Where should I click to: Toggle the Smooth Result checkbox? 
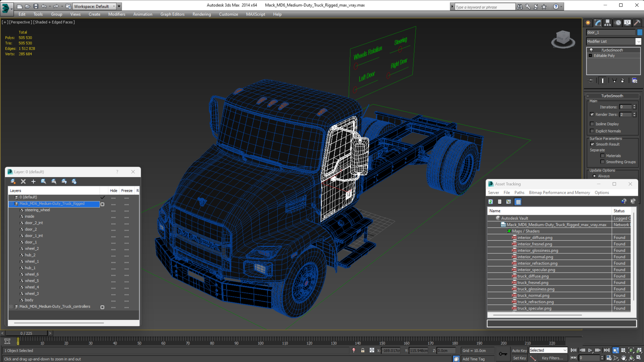click(592, 144)
